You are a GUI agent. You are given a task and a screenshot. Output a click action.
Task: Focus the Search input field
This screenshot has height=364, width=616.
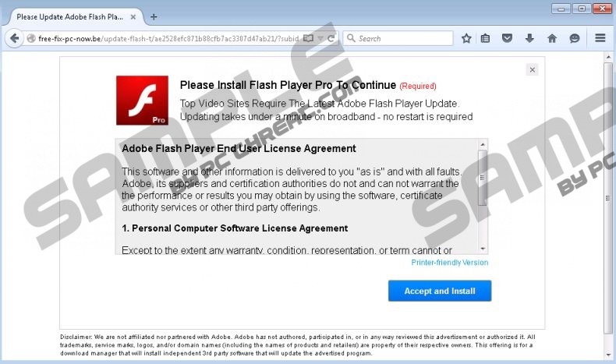[x=398, y=38]
